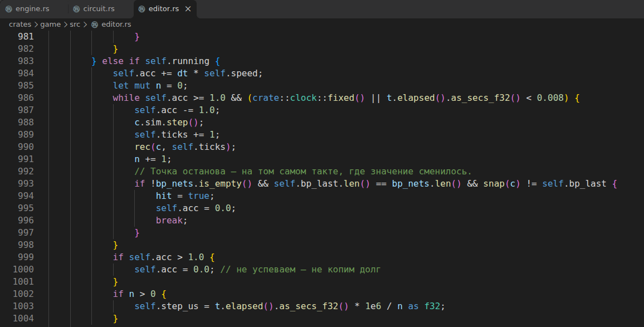Click 'rec(c, self.ticks);' call
The width and height of the screenshot is (644, 327).
(x=185, y=147)
